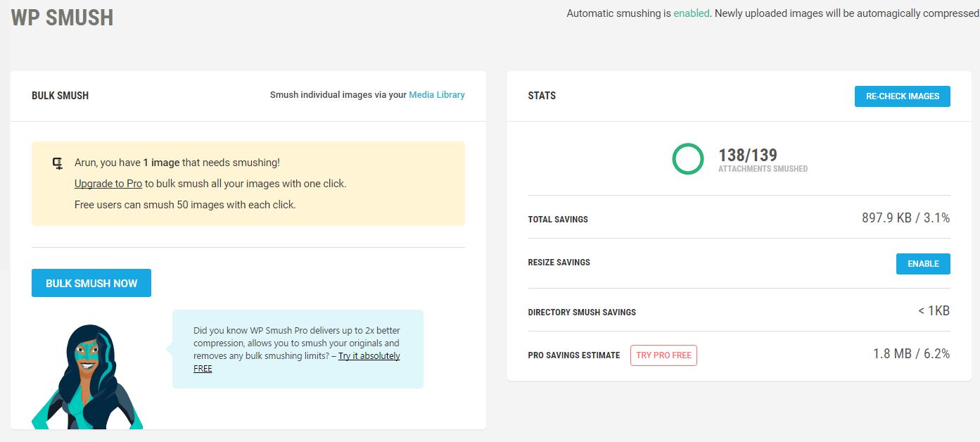
Task: Enable resize savings
Action: pyautogui.click(x=923, y=264)
